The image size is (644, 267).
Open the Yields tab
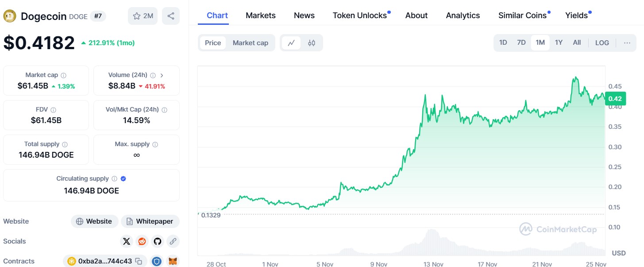click(x=578, y=15)
